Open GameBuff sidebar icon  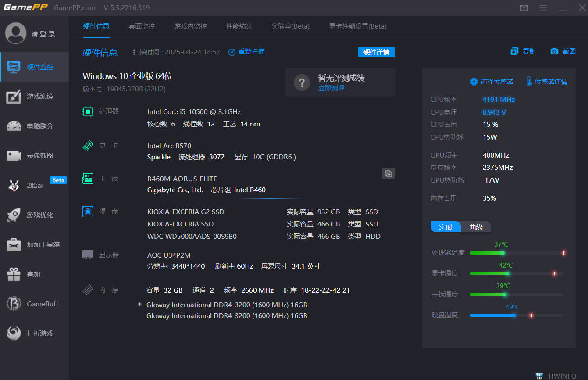click(14, 304)
